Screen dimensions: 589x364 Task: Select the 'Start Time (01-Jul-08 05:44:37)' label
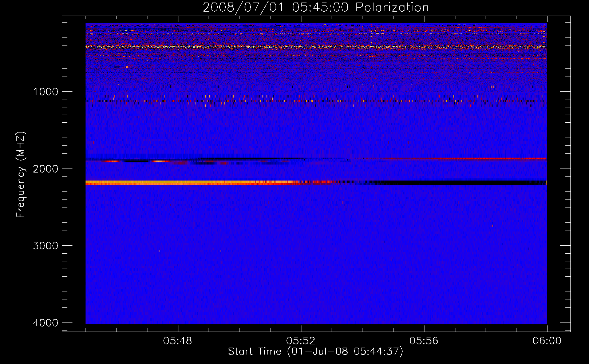pyautogui.click(x=316, y=352)
